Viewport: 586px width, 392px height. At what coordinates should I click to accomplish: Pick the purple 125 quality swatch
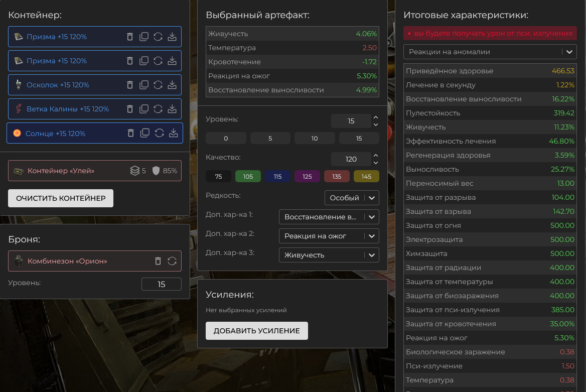307,177
